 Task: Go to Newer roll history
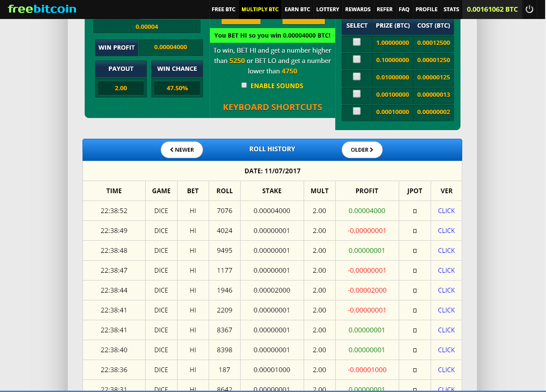tap(182, 150)
